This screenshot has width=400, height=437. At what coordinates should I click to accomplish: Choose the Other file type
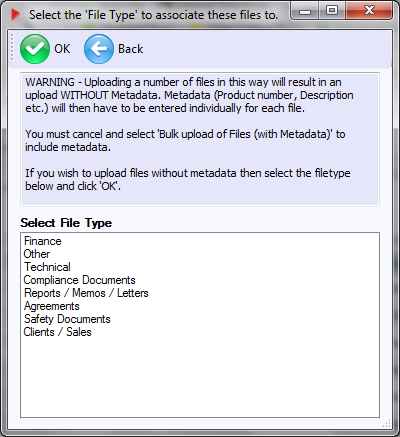(37, 254)
